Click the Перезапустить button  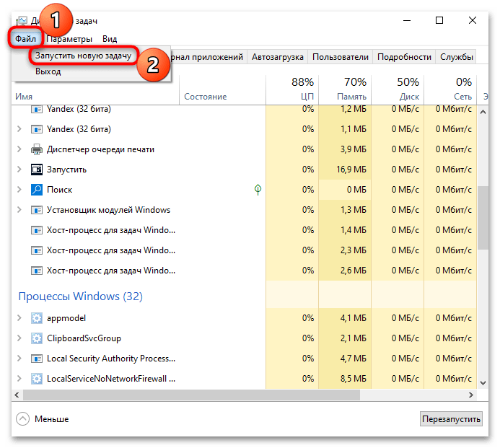[x=451, y=418]
